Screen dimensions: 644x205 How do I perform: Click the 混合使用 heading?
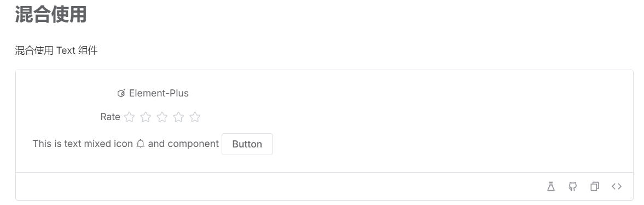click(51, 14)
